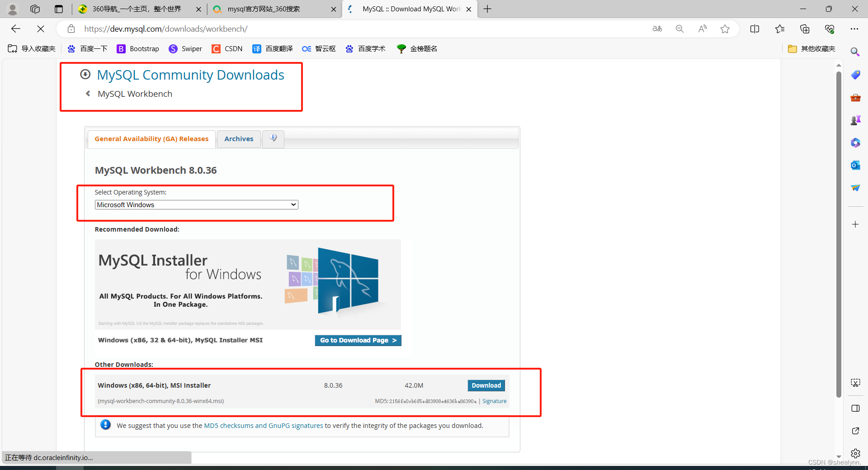The image size is (868, 470).
Task: Click the address bar URL
Action: (x=165, y=29)
